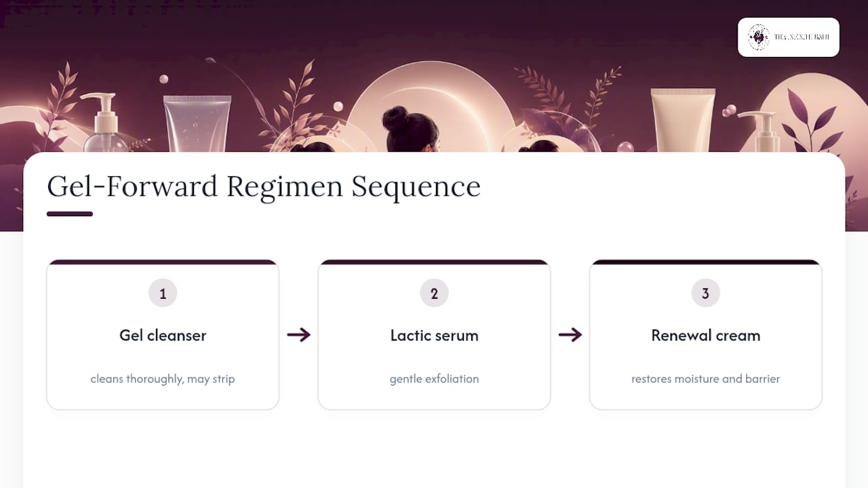Click the step 1 number circle
This screenshot has width=868, height=488.
click(163, 293)
